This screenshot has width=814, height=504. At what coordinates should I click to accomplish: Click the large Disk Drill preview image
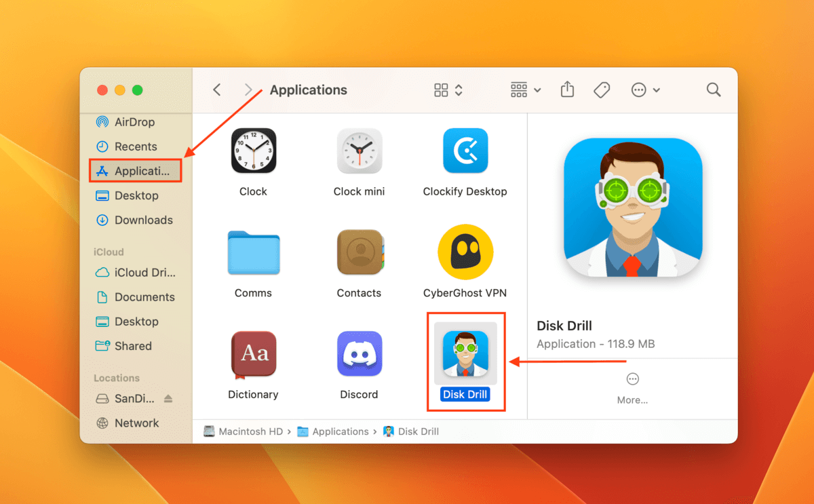click(x=633, y=208)
